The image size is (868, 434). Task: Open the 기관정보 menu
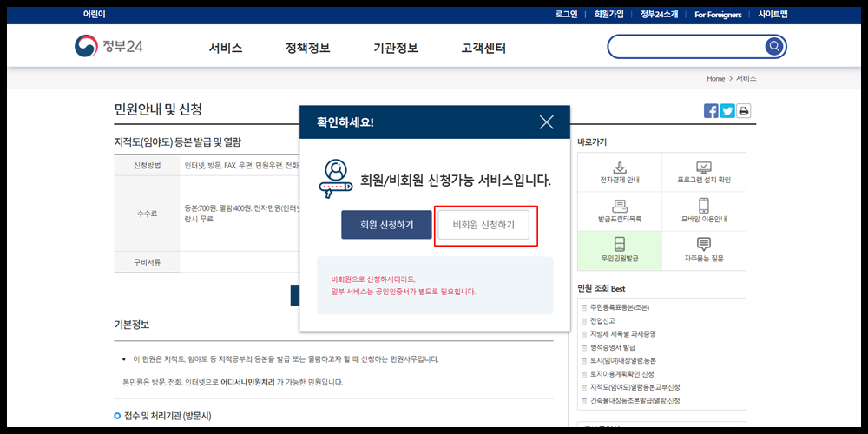pyautogui.click(x=396, y=48)
